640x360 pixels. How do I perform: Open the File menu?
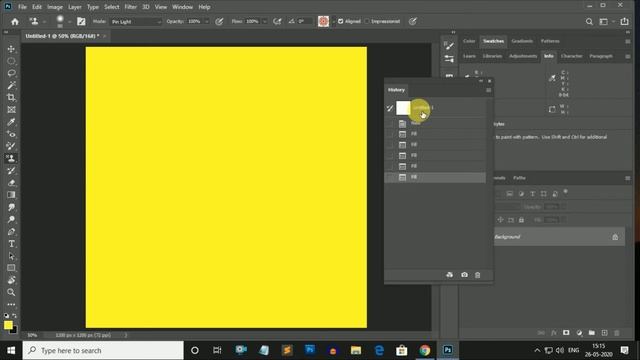click(x=22, y=7)
